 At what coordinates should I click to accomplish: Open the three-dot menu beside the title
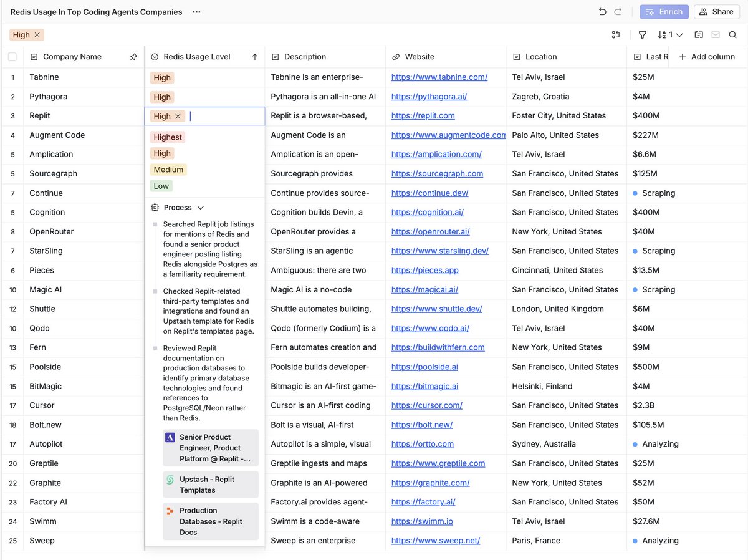pos(196,12)
